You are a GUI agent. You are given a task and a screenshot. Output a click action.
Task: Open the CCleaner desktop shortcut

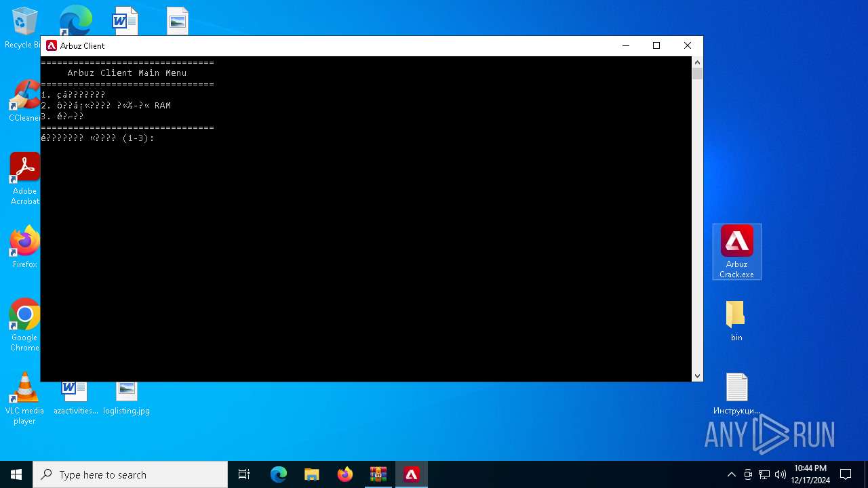[24, 102]
